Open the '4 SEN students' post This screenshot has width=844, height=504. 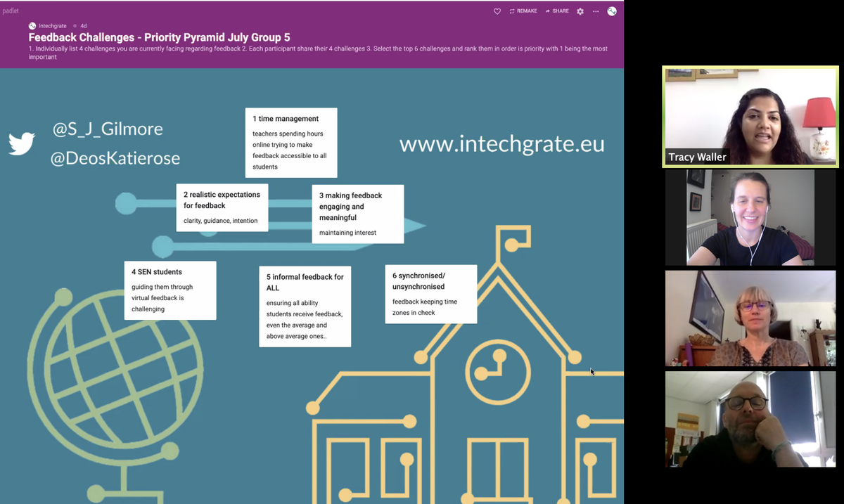170,290
